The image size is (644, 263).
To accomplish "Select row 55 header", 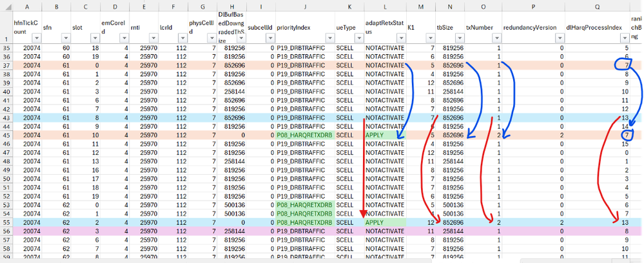I will 6,222.
